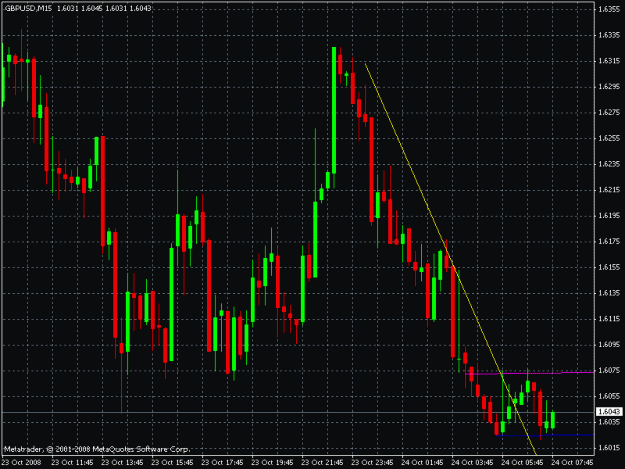This screenshot has height=469, width=625.
Task: Click the 1.6235 price axis label
Action: coord(609,164)
